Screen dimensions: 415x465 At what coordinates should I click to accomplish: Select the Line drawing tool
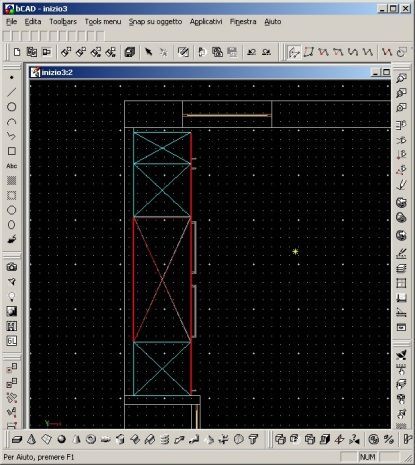pos(12,92)
